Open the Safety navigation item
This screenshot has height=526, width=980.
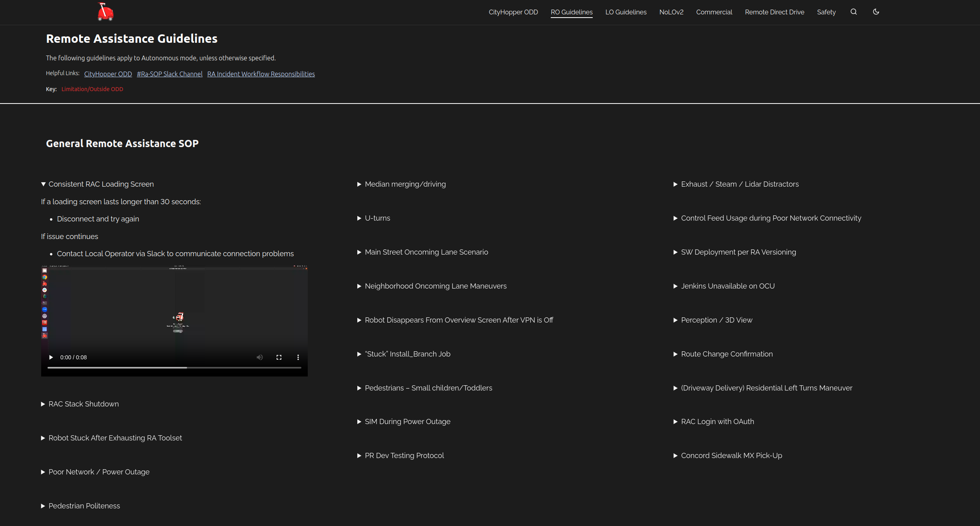(826, 12)
